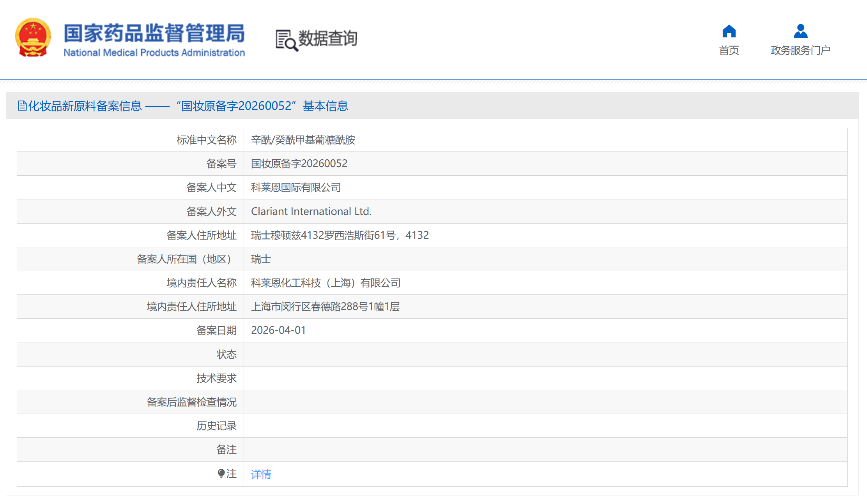This screenshot has width=867, height=504.
Task: Open 政务服务门户 portal link
Action: 800,50
